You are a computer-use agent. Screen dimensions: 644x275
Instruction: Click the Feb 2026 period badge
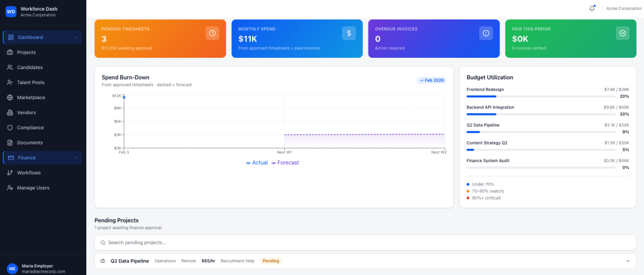coord(431,80)
